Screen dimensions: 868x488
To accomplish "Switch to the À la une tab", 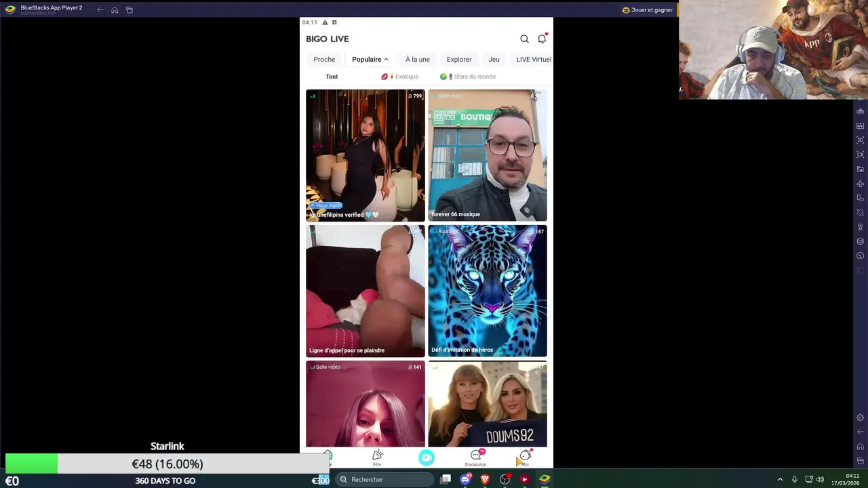I will pyautogui.click(x=418, y=60).
